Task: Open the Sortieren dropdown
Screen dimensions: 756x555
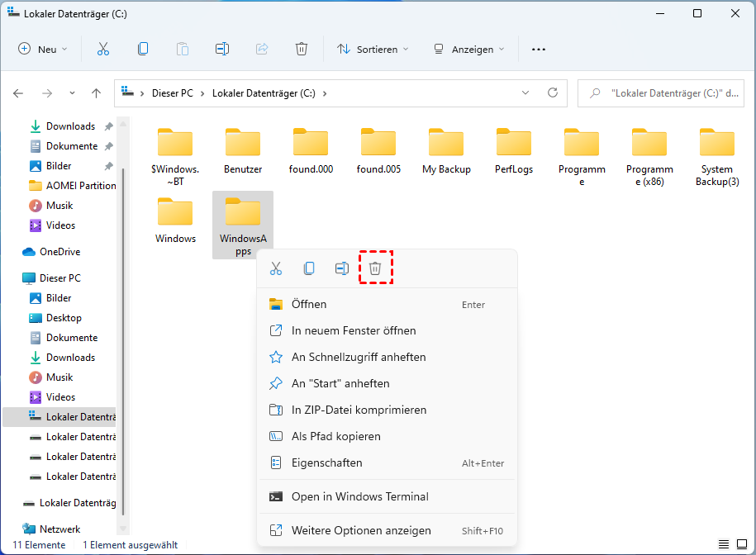Action: click(x=373, y=50)
